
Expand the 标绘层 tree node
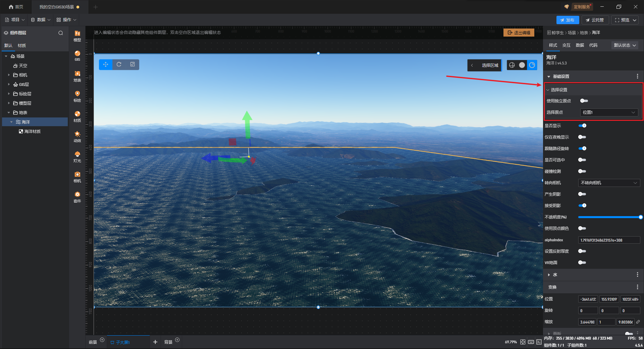(9, 94)
